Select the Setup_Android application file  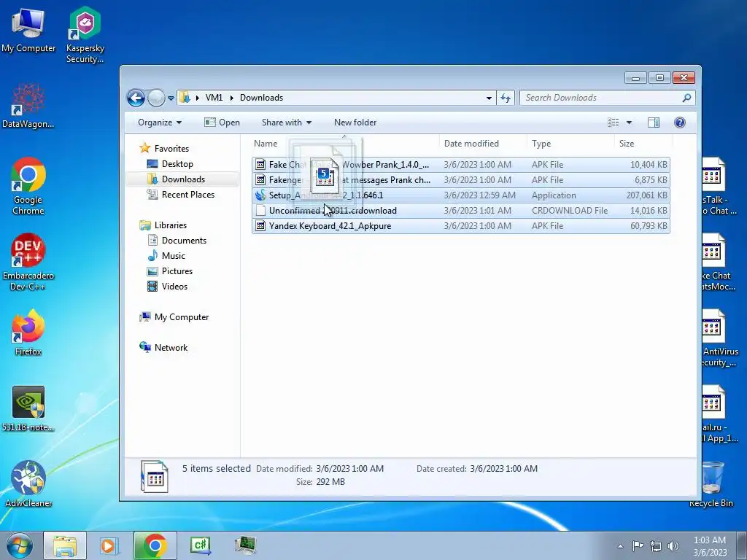[461, 195]
